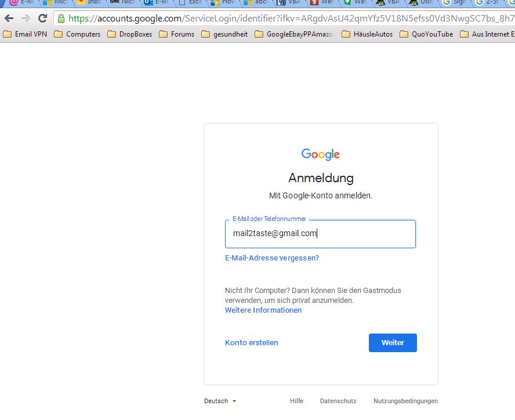Open the Deutsch language dropdown
Screen dimensions: 515x420
pos(220,401)
